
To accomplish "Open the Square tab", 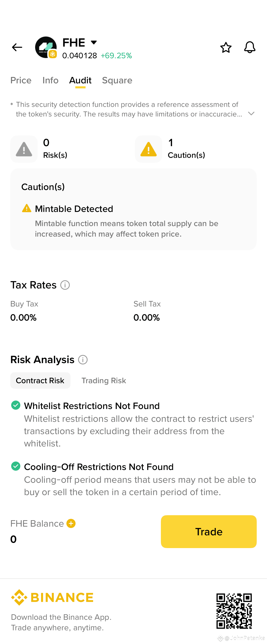I will tap(117, 80).
